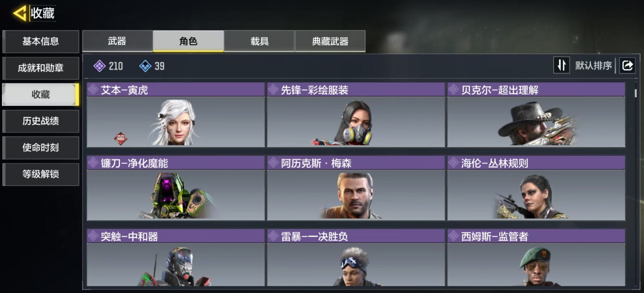Open 基本信息 in the sidebar

pyautogui.click(x=41, y=41)
